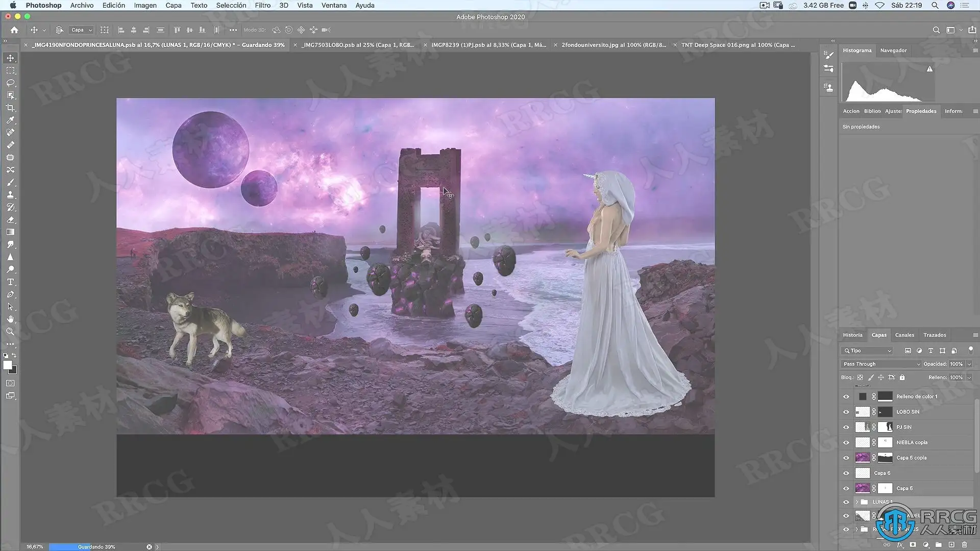Expand the LUNAS 1 layer group

pos(857,502)
